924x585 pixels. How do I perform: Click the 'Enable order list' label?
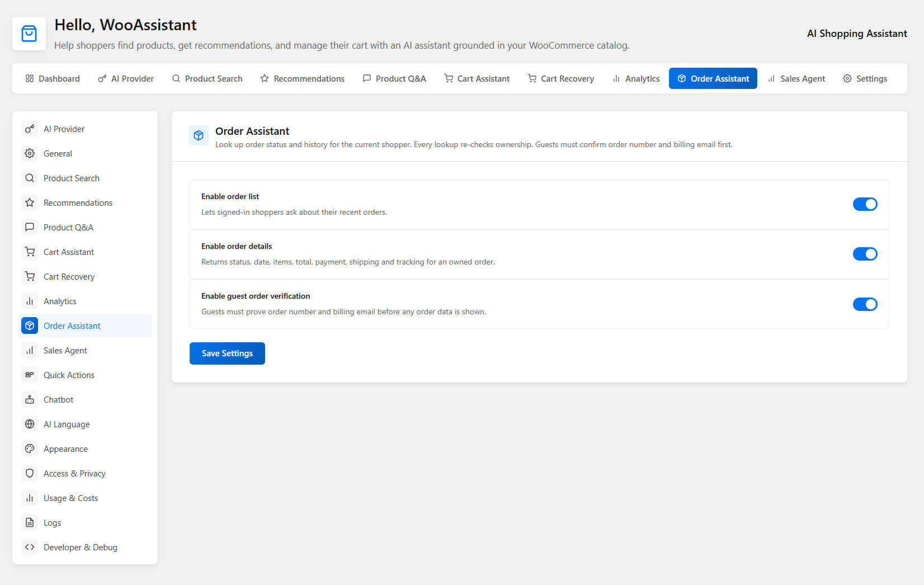pyautogui.click(x=230, y=196)
